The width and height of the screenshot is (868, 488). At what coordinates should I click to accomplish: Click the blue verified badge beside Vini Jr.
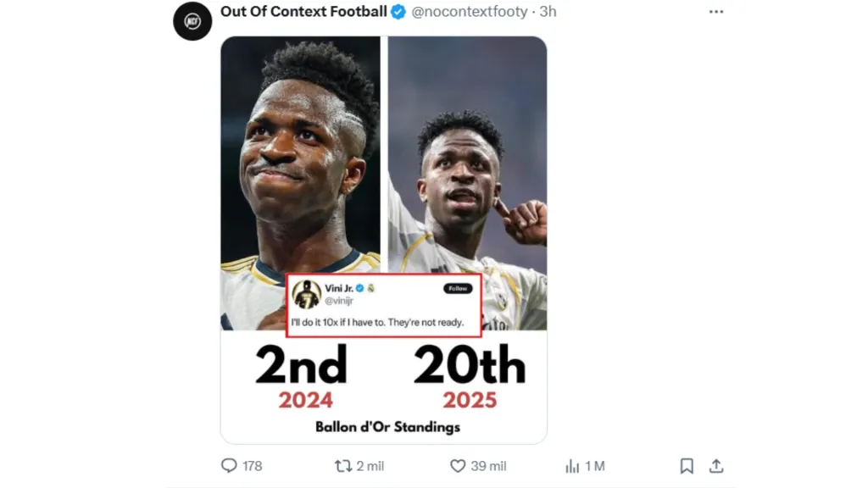pos(359,288)
